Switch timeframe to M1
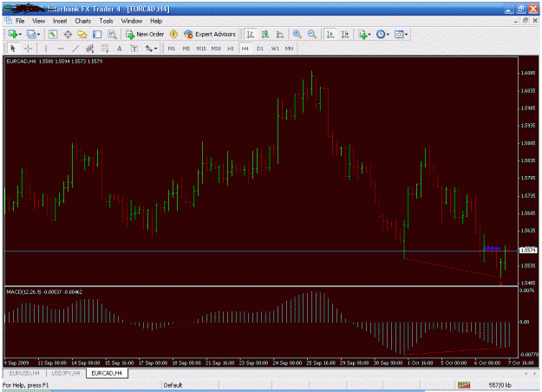 172,49
